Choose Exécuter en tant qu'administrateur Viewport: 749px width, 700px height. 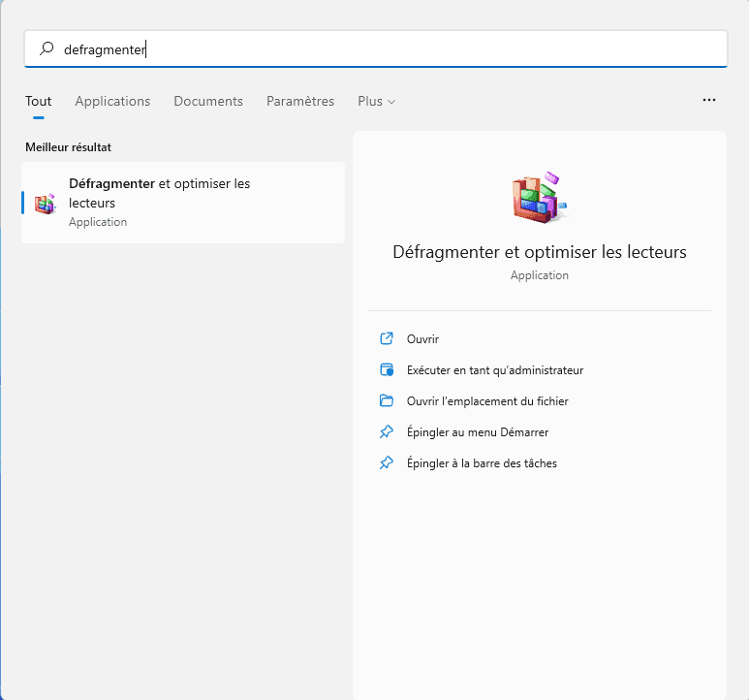coord(494,370)
